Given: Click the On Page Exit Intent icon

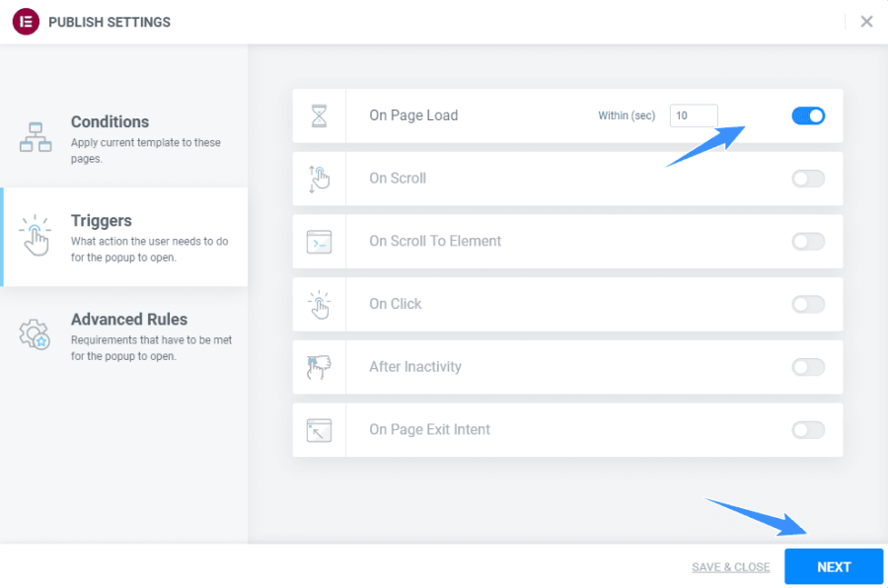Looking at the screenshot, I should (x=320, y=430).
